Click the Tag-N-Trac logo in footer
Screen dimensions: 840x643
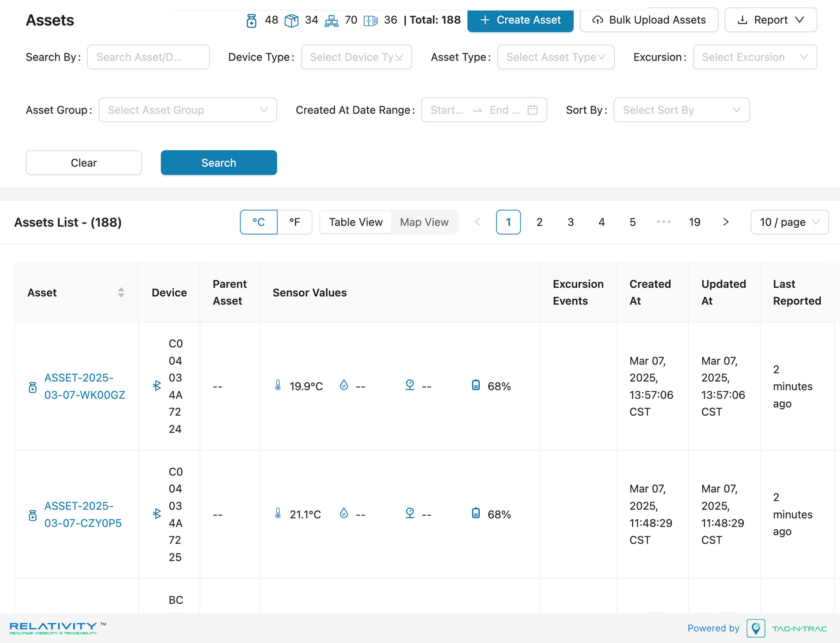[787, 628]
